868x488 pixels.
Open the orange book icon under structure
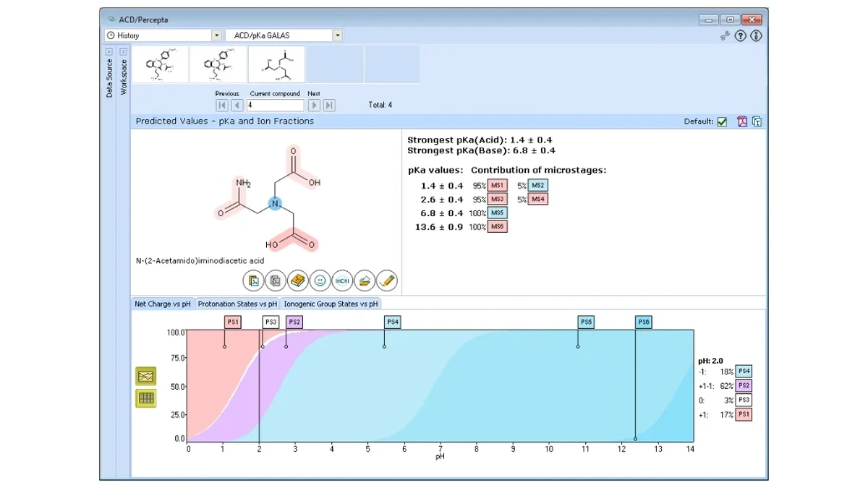tap(298, 280)
